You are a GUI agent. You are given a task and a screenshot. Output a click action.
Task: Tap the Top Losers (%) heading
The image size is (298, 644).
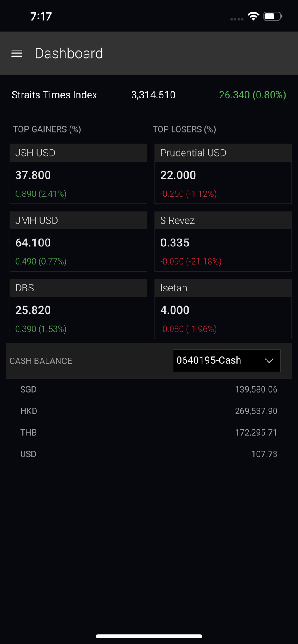tap(184, 129)
